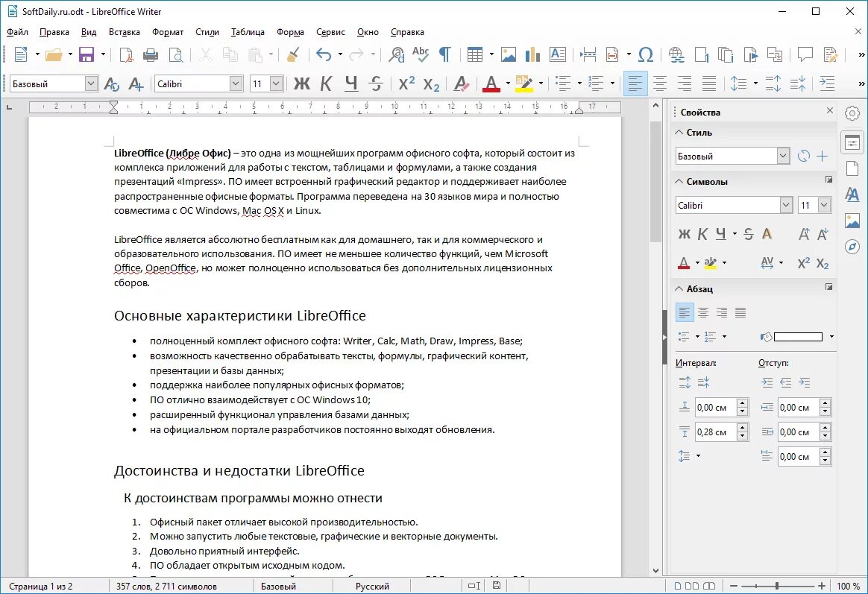The height and width of the screenshot is (594, 868).
Task: Collapse the Абзац section in sidebar
Action: pos(680,288)
